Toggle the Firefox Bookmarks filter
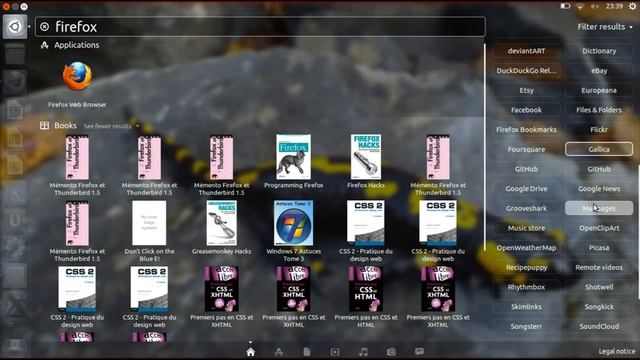This screenshot has height=360, width=640. 526,129
